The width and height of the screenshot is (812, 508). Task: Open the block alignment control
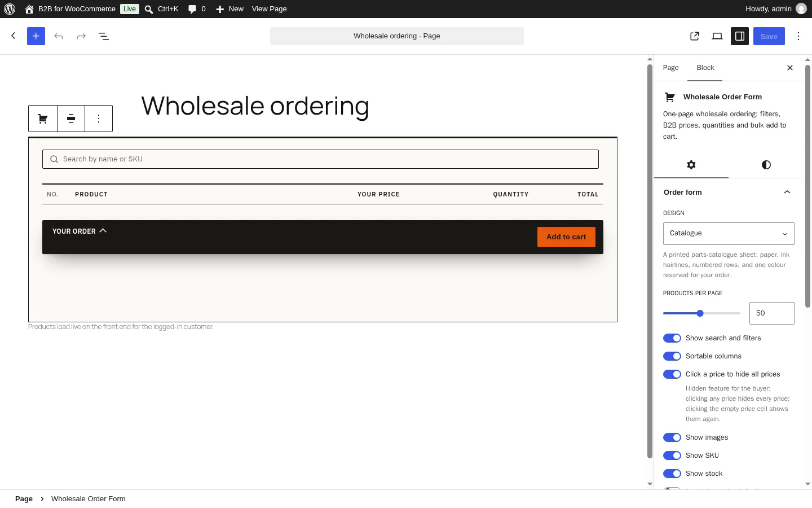tap(71, 119)
